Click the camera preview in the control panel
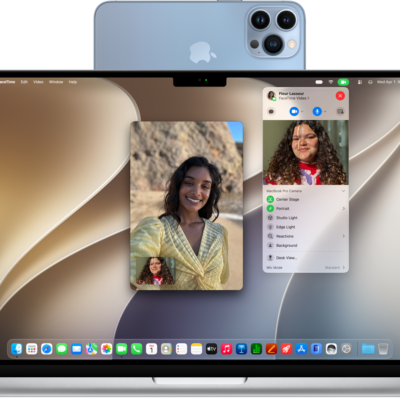The height and width of the screenshot is (400, 400). [306, 153]
